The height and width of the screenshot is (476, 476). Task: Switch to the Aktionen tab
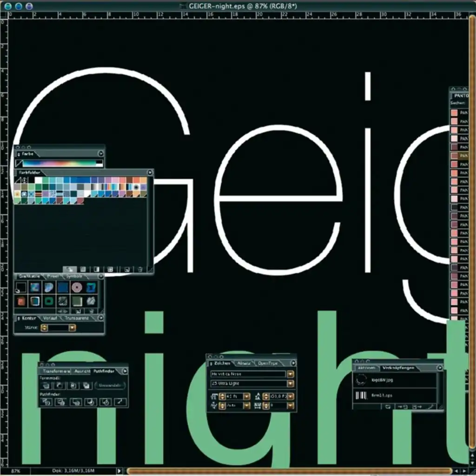tap(367, 368)
